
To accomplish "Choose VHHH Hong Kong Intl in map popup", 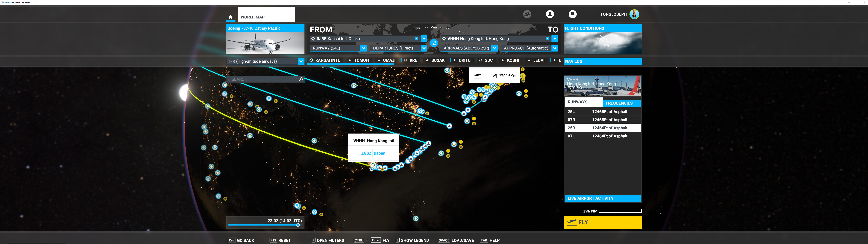I will point(373,141).
